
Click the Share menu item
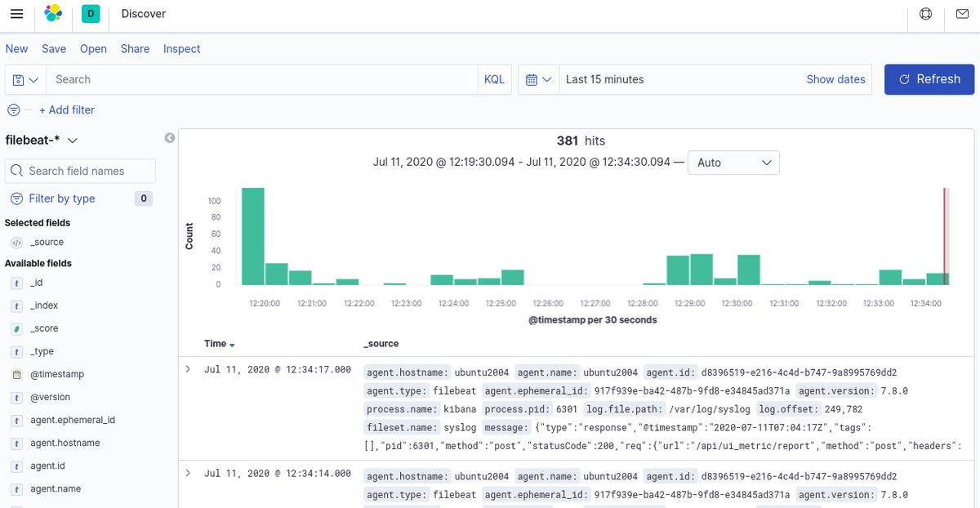pyautogui.click(x=135, y=49)
